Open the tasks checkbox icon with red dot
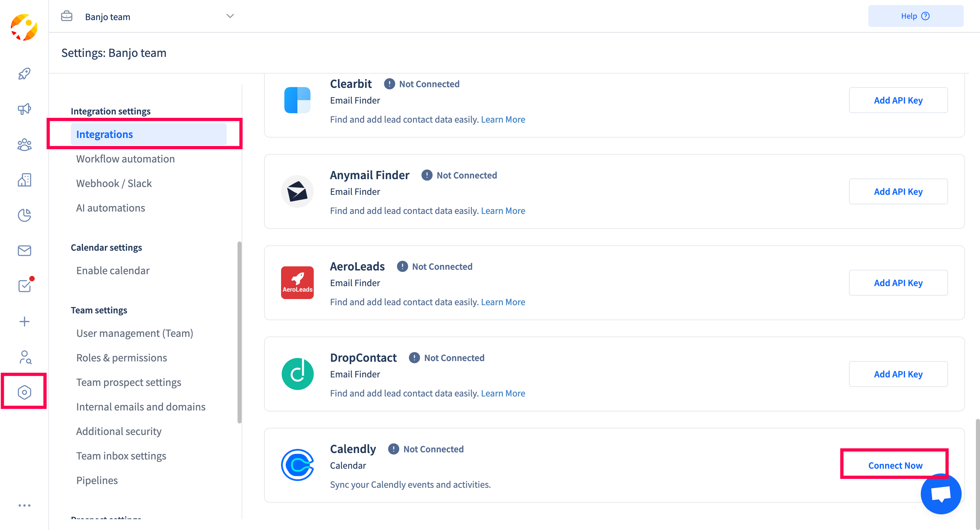Viewport: 980px width, 530px height. click(24, 285)
